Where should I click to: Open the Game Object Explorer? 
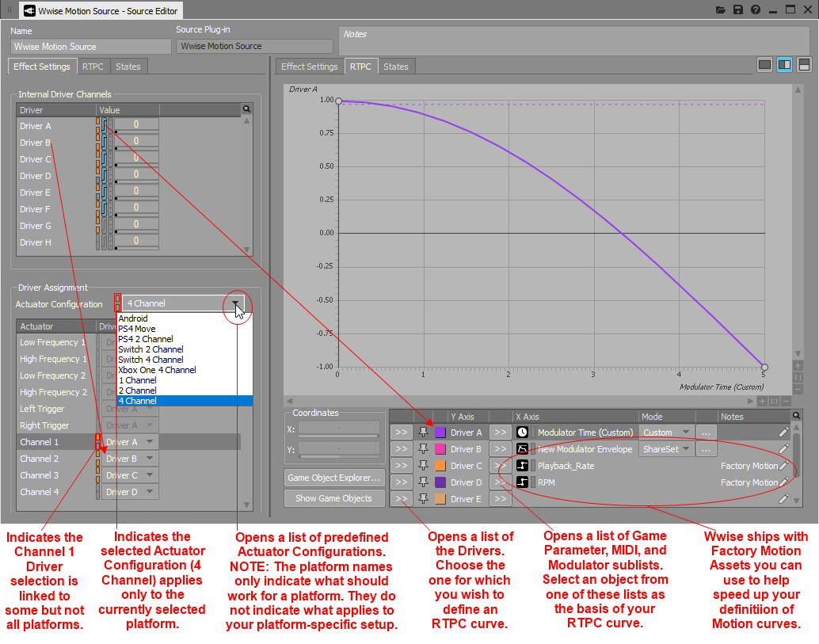334,478
